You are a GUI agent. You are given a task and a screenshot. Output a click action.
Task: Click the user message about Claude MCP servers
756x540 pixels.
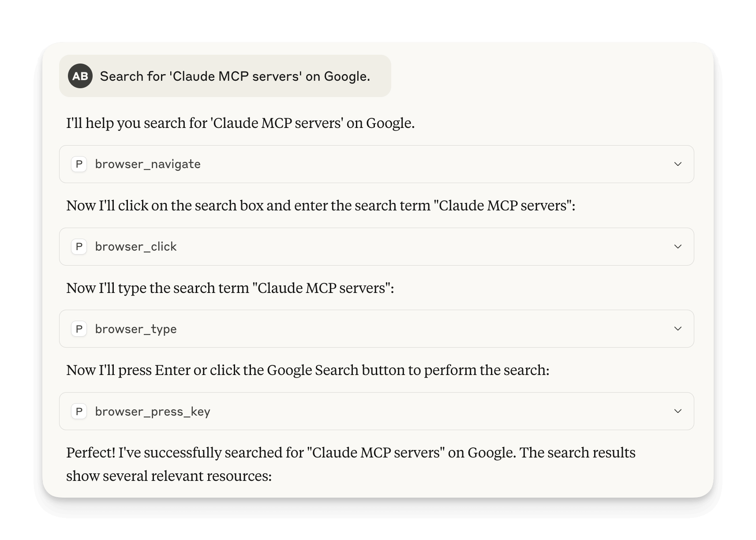coord(235,75)
